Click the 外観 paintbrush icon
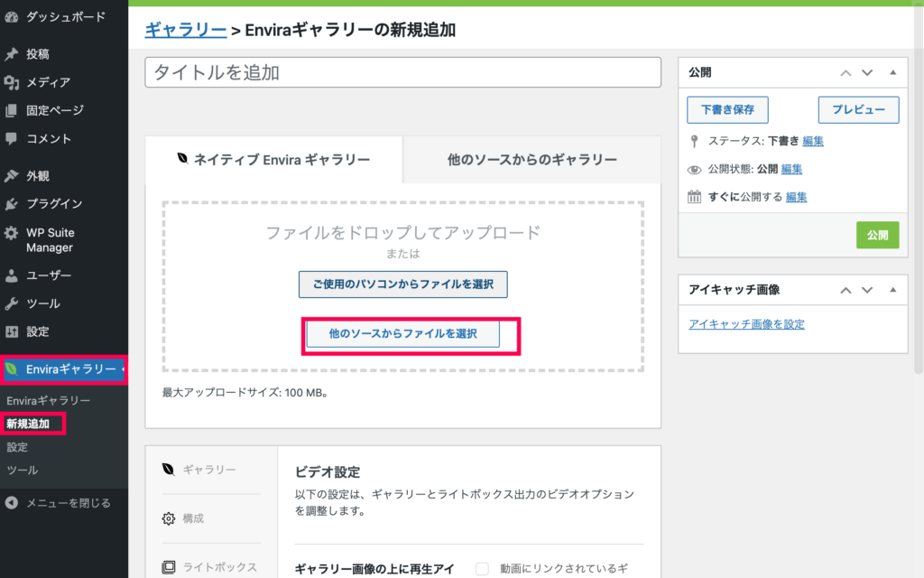 tap(11, 176)
